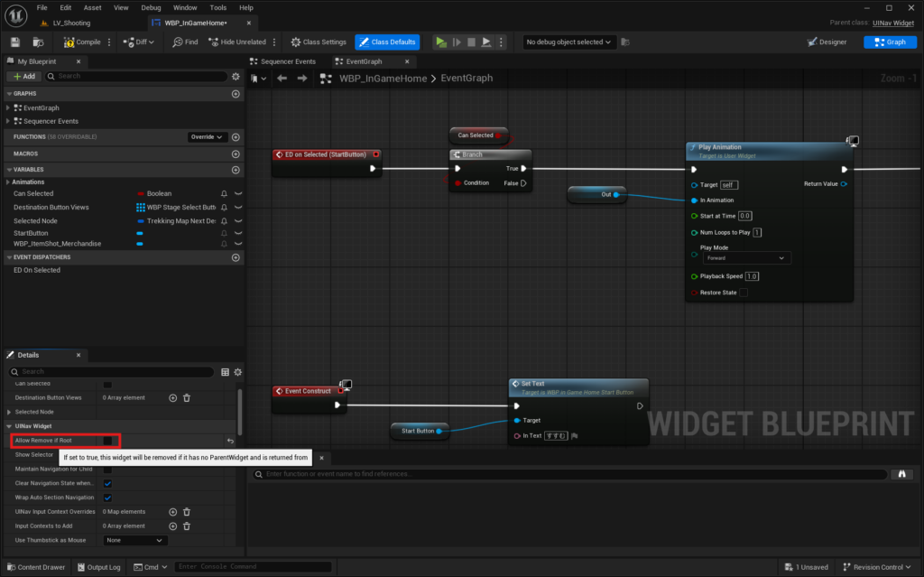Image resolution: width=924 pixels, height=577 pixels.
Task: Click the add Variables plus icon
Action: (236, 170)
